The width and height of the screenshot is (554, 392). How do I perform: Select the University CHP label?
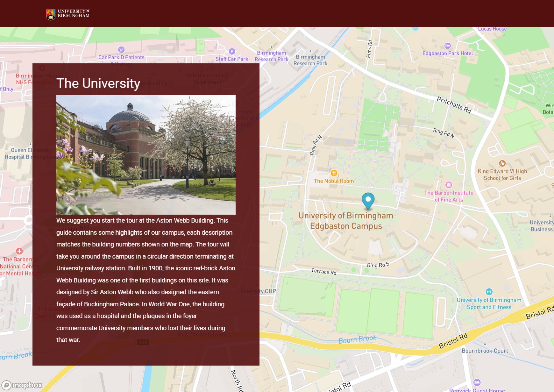click(x=257, y=291)
